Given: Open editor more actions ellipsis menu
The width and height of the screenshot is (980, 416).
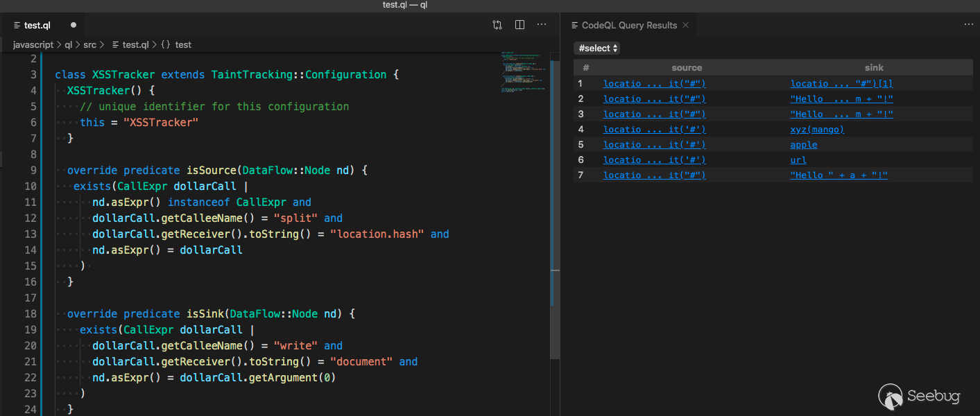Looking at the screenshot, I should 542,25.
